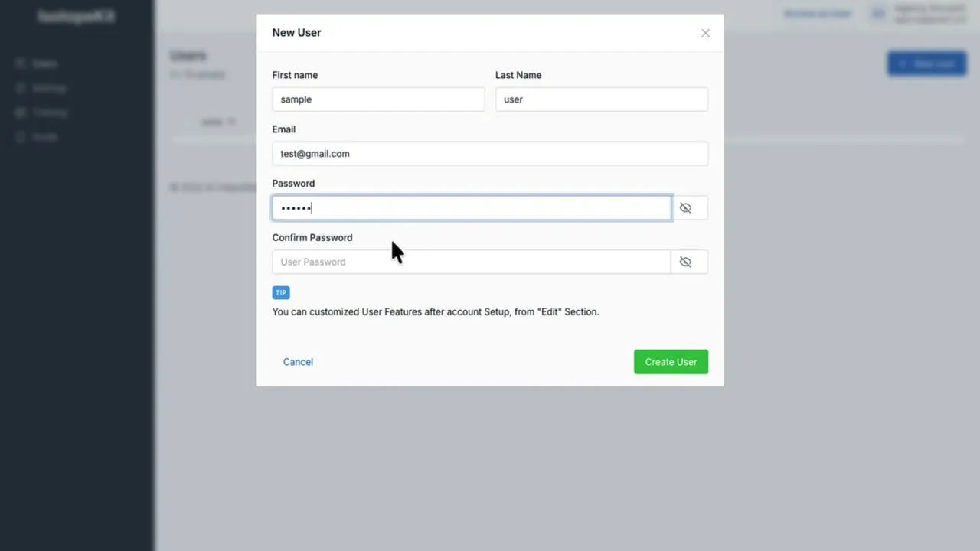The height and width of the screenshot is (551, 980).
Task: Click the tip text about customizing User Features
Action: click(436, 312)
